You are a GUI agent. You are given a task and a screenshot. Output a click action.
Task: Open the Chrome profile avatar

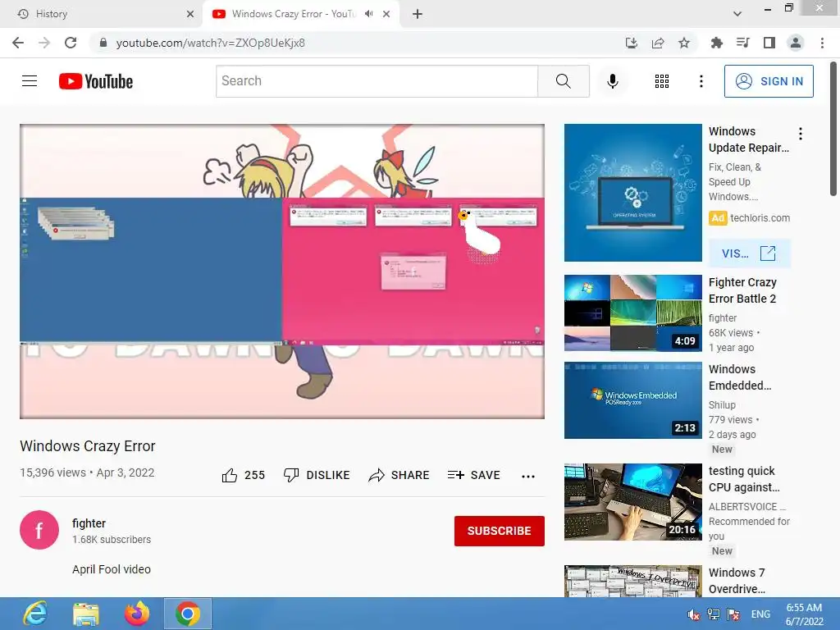(796, 43)
